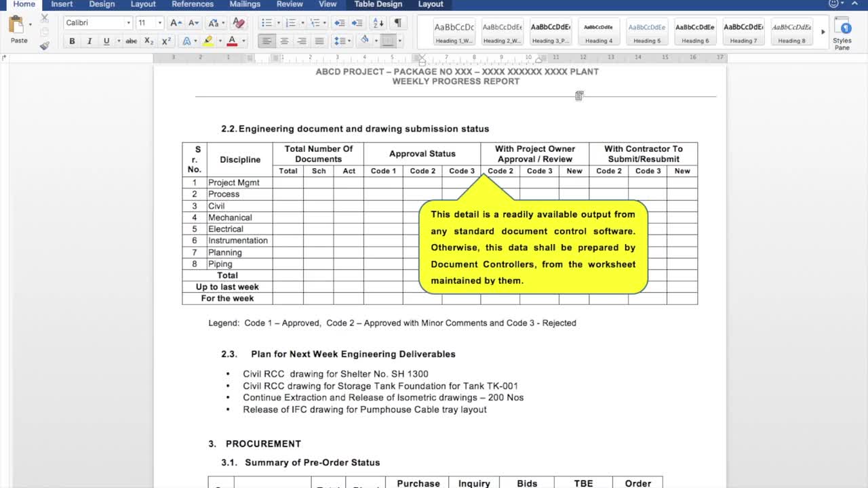Click the Clear Formatting eraser icon
This screenshot has height=488, width=868.
238,23
